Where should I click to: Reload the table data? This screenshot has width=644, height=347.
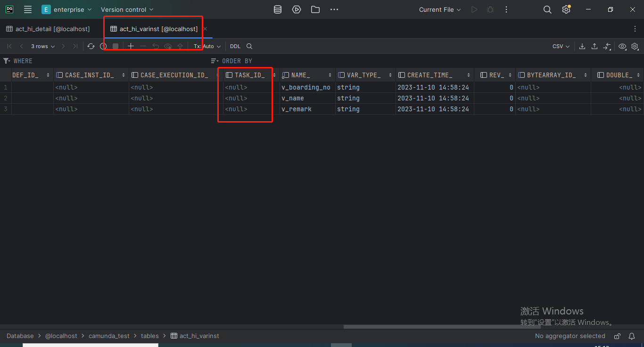point(91,46)
